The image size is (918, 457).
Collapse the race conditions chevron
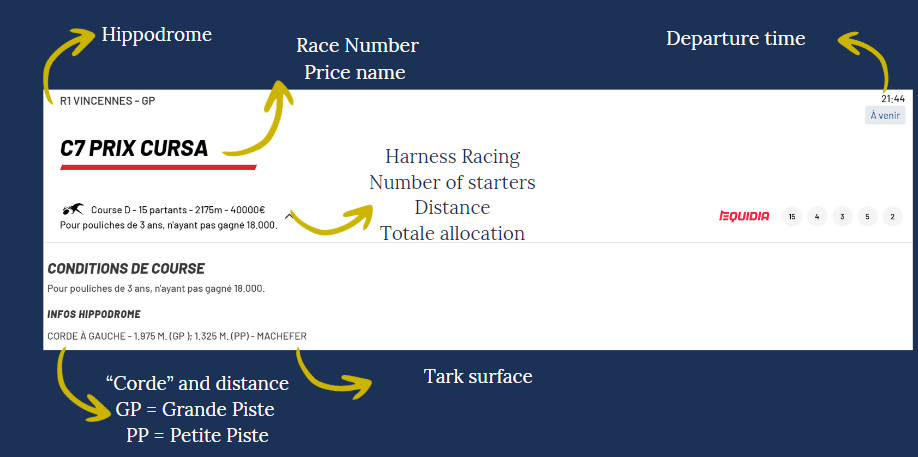[x=289, y=216]
